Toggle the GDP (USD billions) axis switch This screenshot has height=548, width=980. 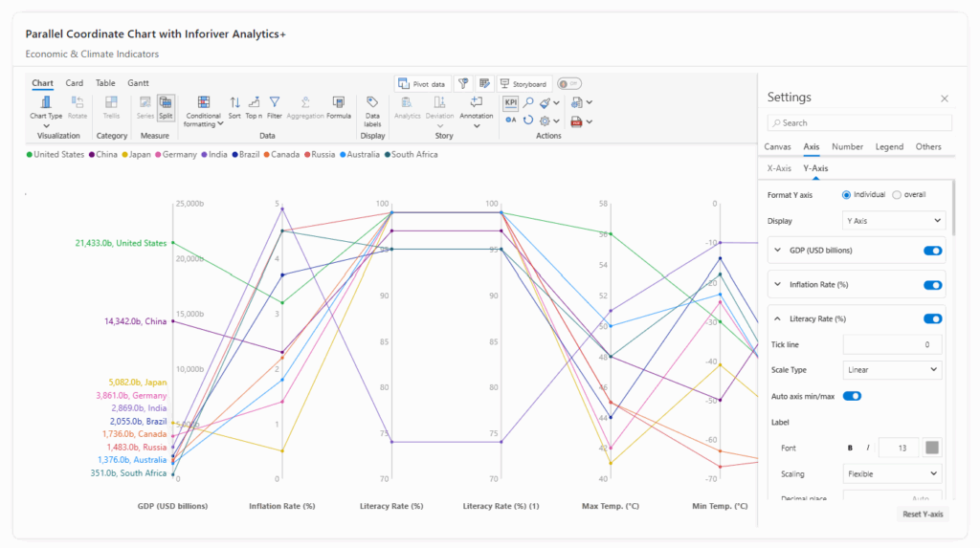coord(932,251)
